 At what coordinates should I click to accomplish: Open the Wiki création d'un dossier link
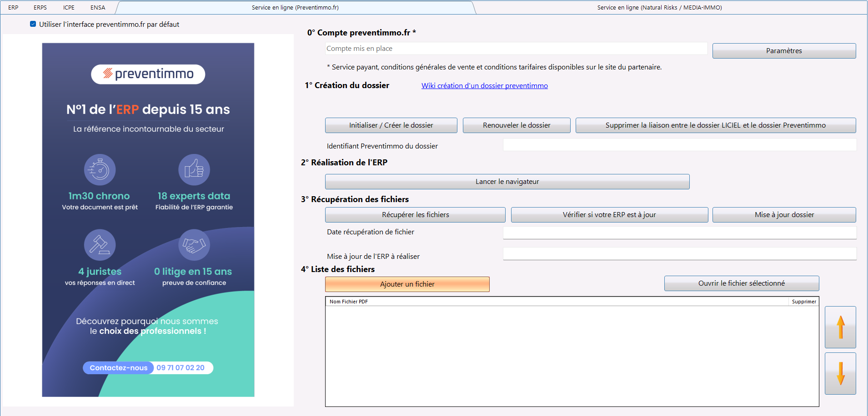coord(484,86)
